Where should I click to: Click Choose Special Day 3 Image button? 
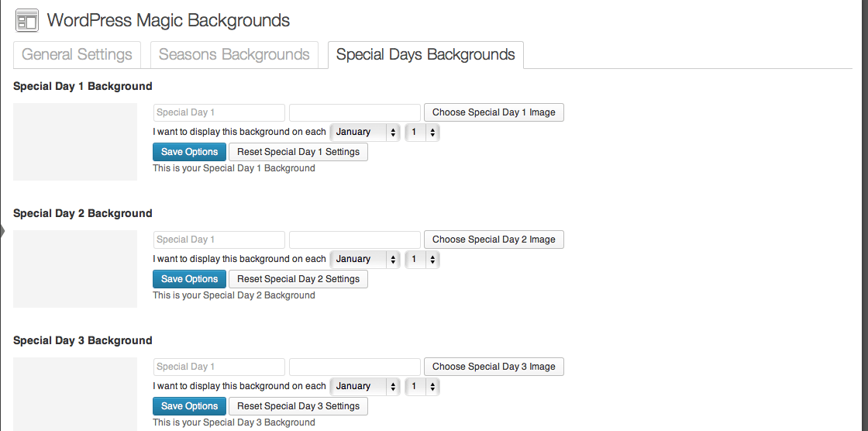click(x=494, y=367)
